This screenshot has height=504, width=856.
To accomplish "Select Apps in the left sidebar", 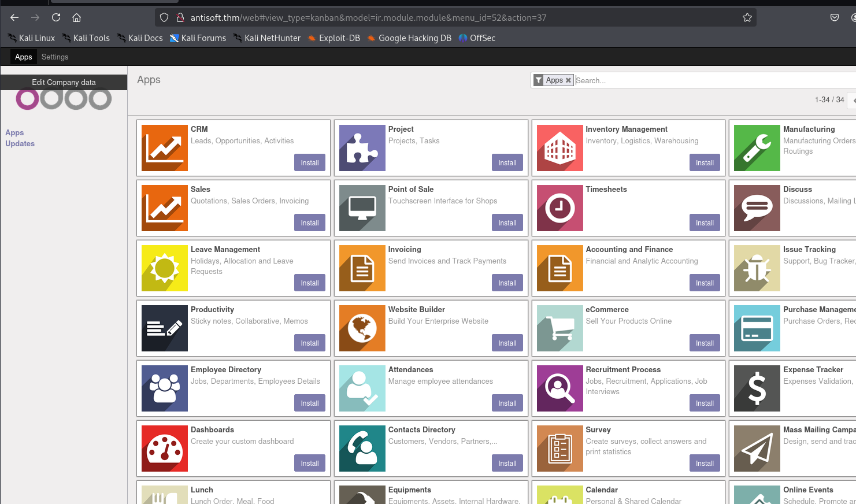I will [x=14, y=132].
